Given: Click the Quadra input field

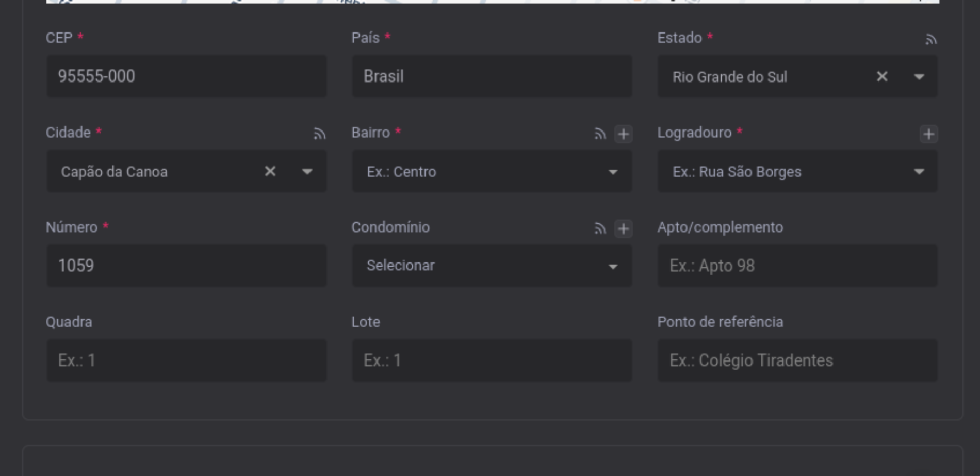Looking at the screenshot, I should tap(186, 360).
